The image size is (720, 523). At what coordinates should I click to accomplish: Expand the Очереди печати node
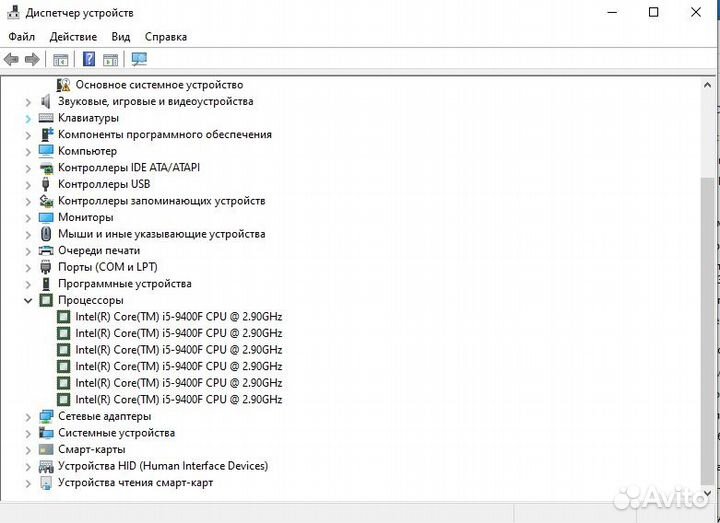[x=28, y=251]
